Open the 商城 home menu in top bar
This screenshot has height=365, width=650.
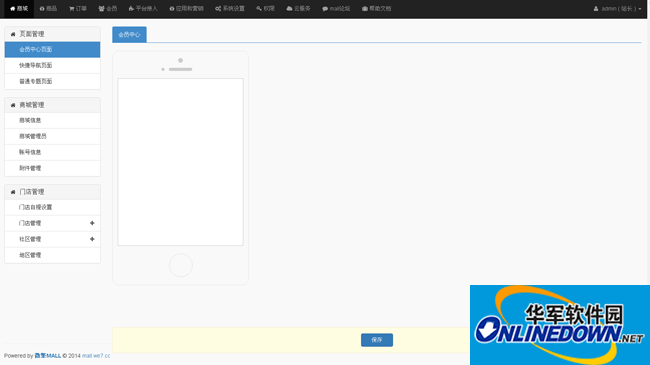coord(19,9)
